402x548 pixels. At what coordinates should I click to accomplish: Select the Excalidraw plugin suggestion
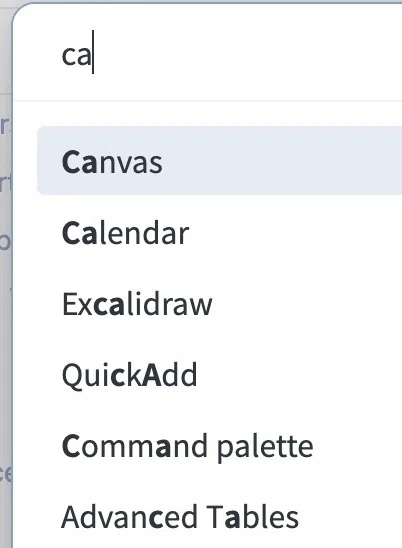tap(220, 304)
